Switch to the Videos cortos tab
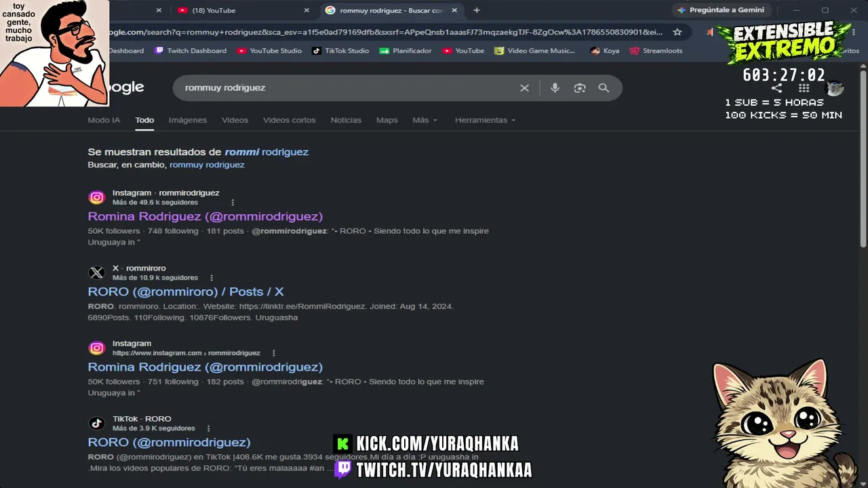 [290, 120]
